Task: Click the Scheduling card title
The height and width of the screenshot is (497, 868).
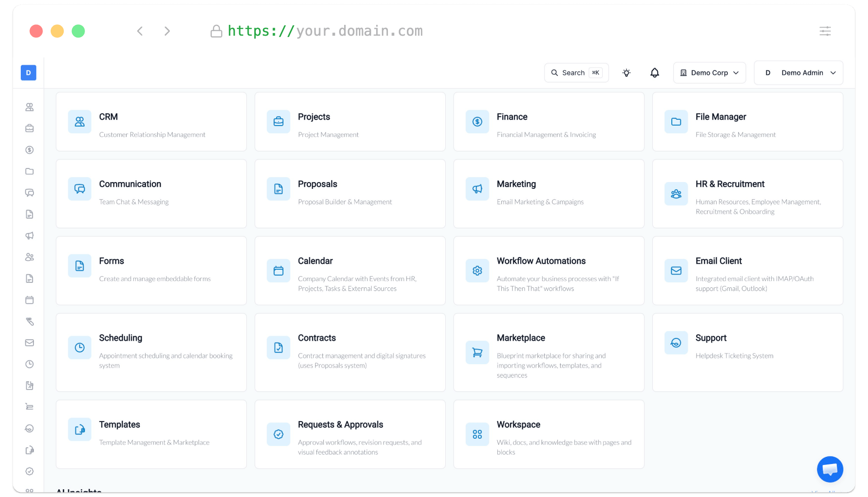Action: point(121,338)
